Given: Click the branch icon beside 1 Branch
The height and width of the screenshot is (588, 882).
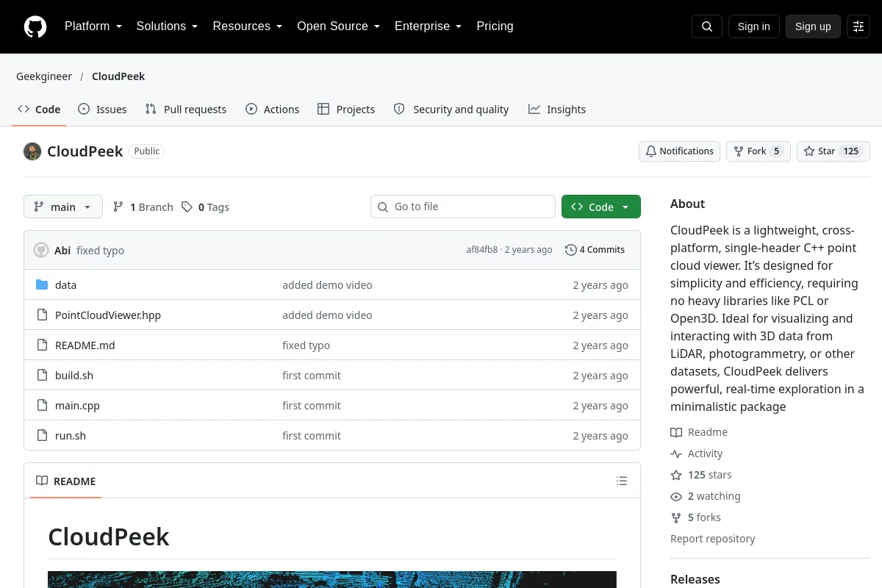Looking at the screenshot, I should (x=118, y=207).
